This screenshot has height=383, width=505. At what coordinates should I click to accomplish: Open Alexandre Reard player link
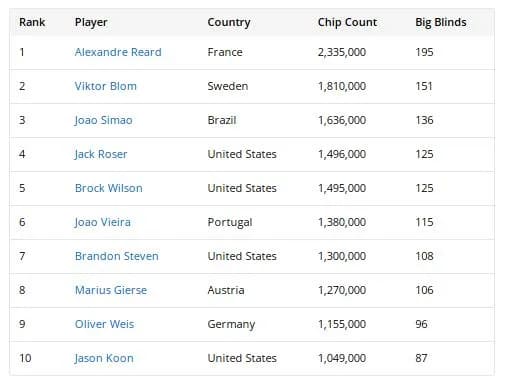[x=118, y=52]
